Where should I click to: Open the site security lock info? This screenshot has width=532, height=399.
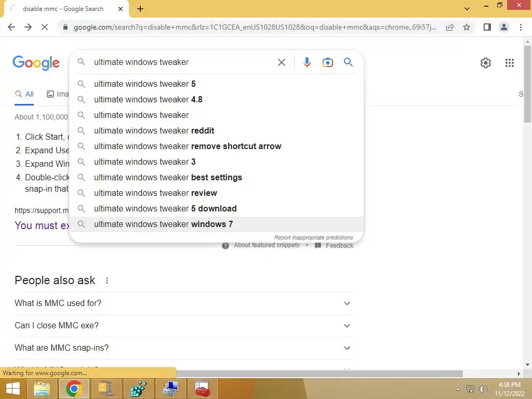click(65, 27)
